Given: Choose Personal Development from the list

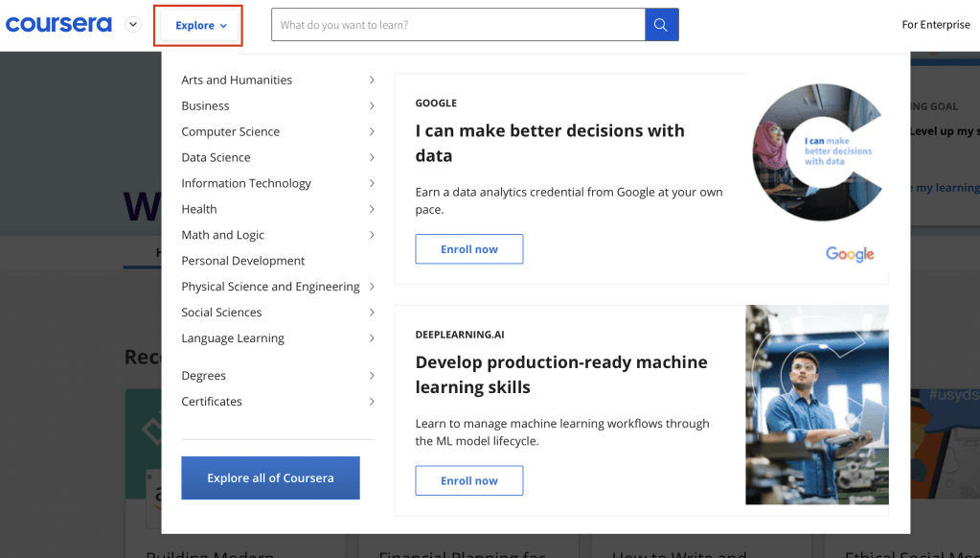Looking at the screenshot, I should pyautogui.click(x=243, y=261).
